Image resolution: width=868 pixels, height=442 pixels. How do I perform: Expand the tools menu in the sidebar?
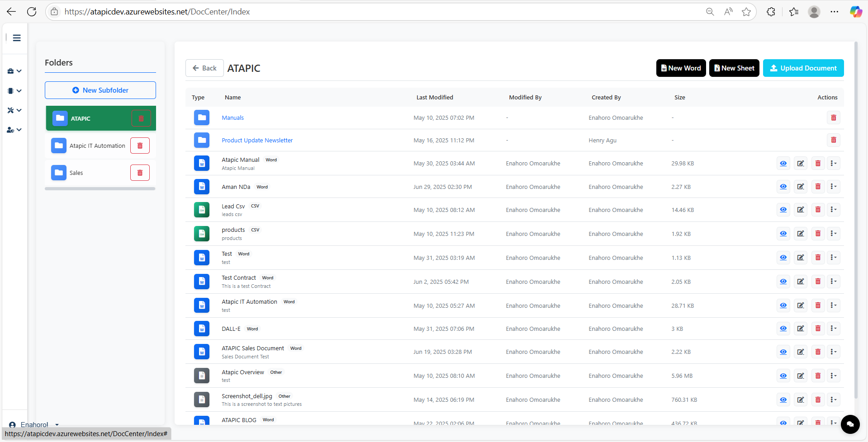14,110
